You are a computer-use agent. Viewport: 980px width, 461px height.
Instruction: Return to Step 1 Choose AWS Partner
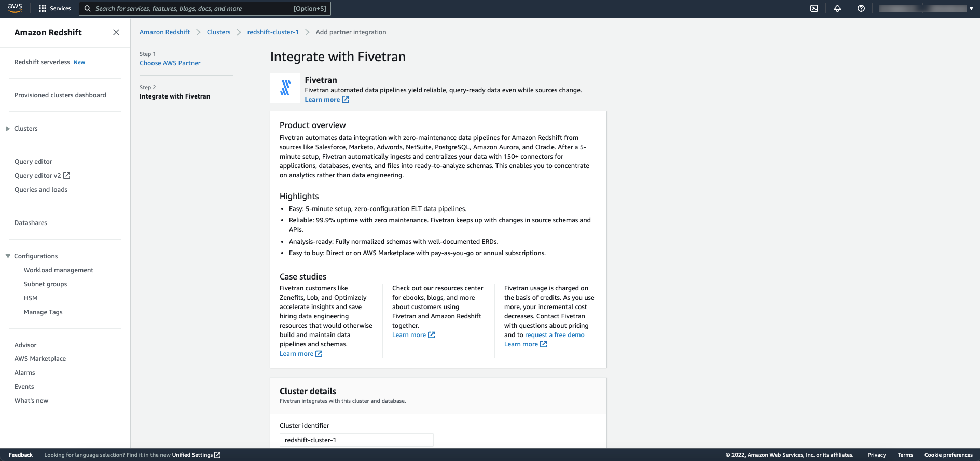click(170, 63)
